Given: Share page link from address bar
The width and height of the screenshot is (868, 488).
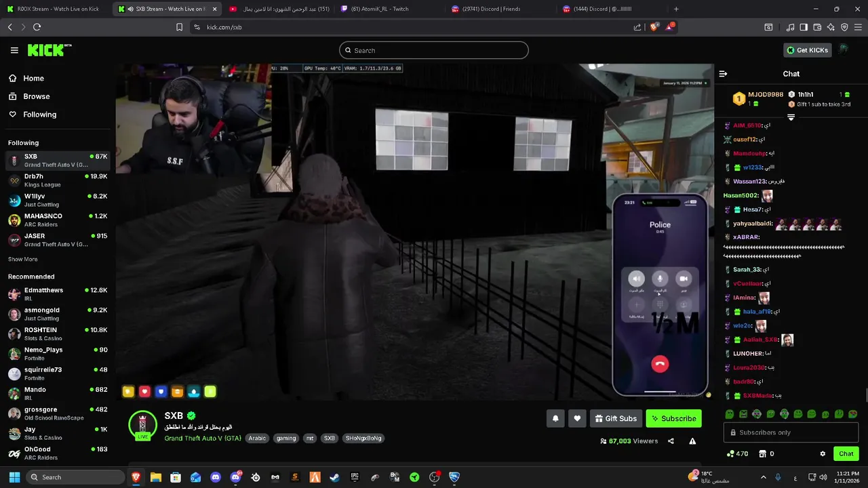Looking at the screenshot, I should [x=637, y=27].
